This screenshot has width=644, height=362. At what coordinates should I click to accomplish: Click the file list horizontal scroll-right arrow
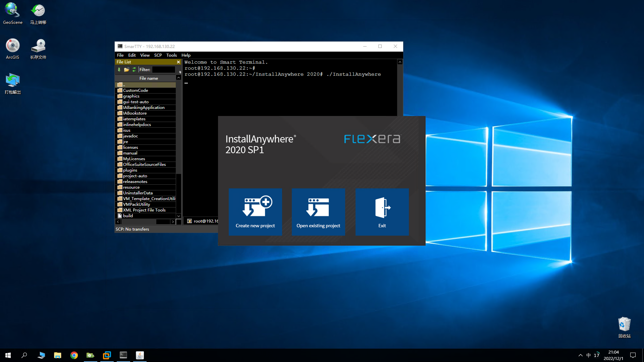[173, 222]
